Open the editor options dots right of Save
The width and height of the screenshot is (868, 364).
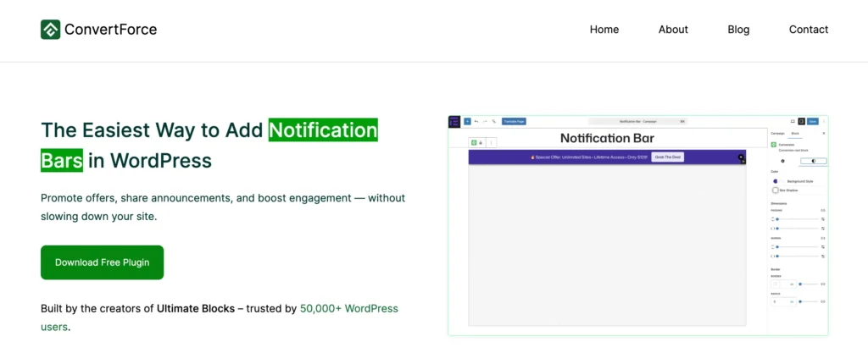pos(824,121)
